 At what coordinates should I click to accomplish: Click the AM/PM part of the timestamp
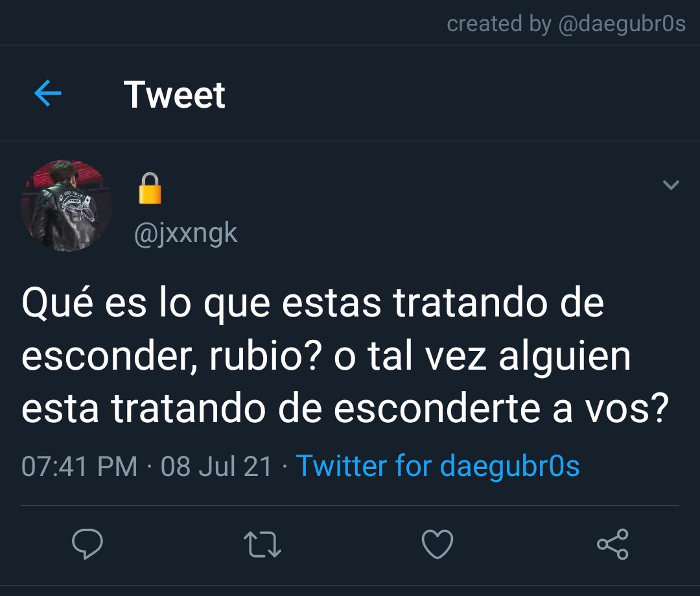[x=117, y=466]
